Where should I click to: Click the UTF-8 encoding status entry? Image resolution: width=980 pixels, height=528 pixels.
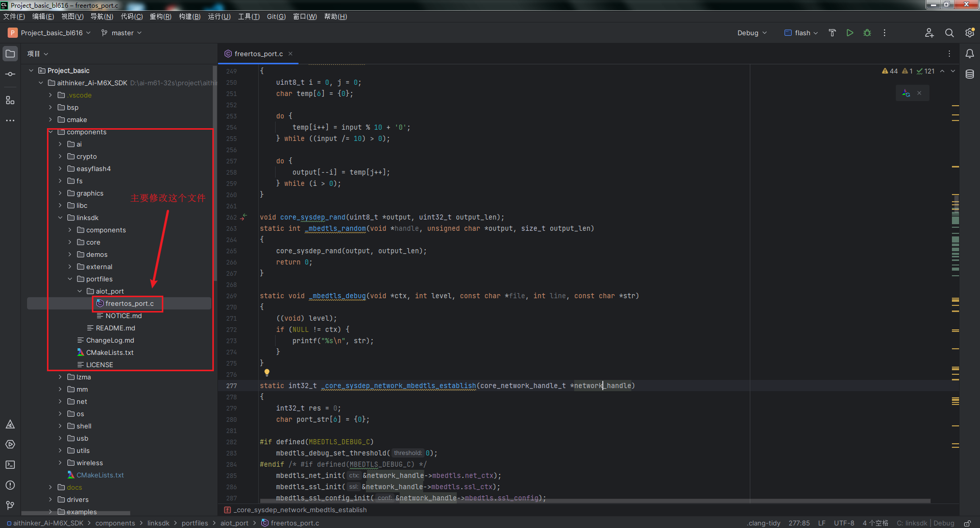click(x=844, y=523)
